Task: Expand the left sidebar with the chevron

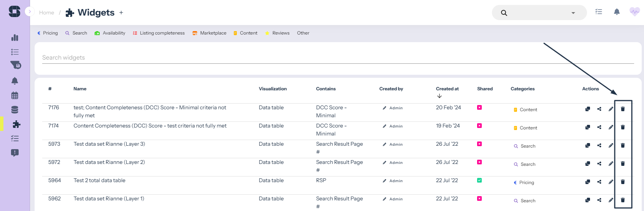Action: pyautogui.click(x=30, y=11)
